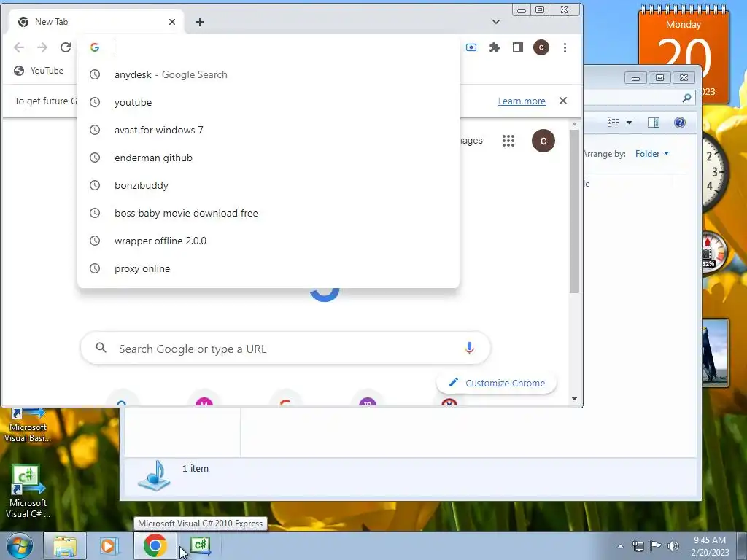Viewport: 747px width, 560px height.
Task: Open Windows Explorer from the taskbar
Action: tap(65, 545)
